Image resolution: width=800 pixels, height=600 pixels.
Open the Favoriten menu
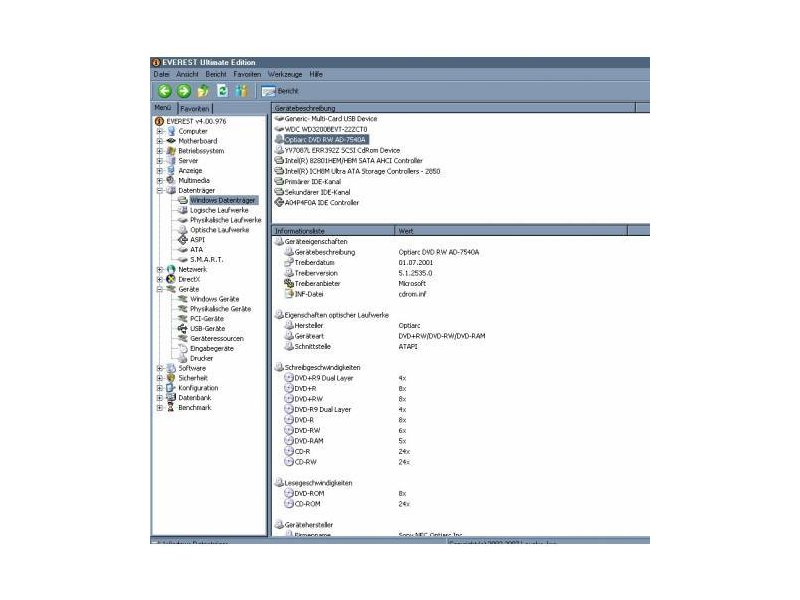pyautogui.click(x=247, y=74)
